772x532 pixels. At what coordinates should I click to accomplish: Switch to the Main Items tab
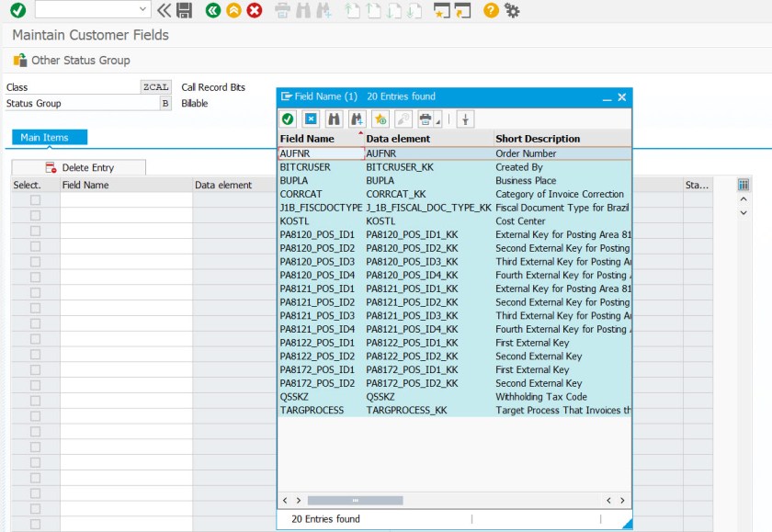[x=51, y=138]
